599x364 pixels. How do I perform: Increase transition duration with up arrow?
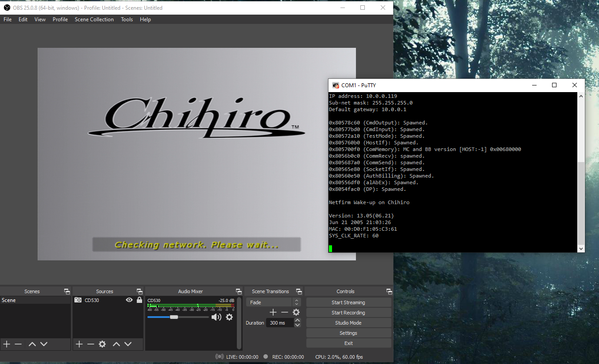coord(298,321)
